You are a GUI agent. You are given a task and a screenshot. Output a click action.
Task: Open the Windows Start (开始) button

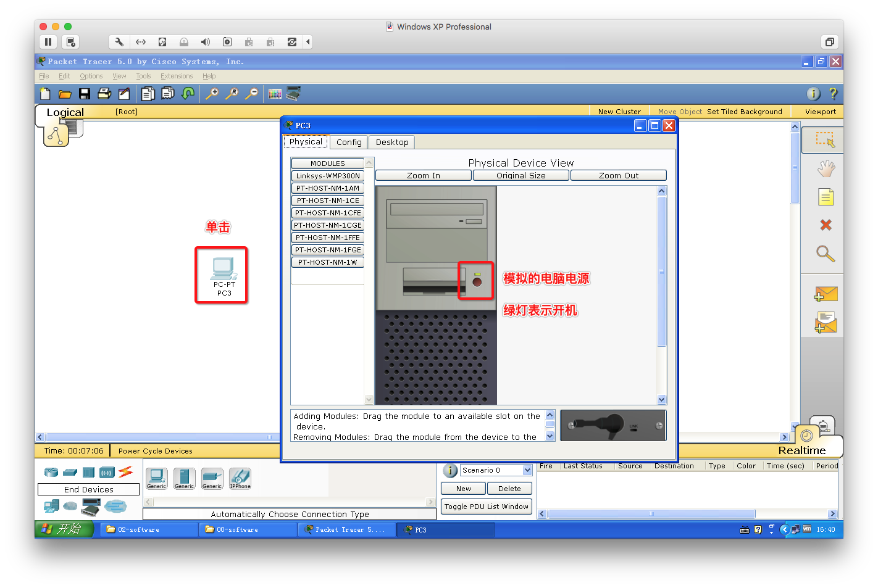click(64, 529)
